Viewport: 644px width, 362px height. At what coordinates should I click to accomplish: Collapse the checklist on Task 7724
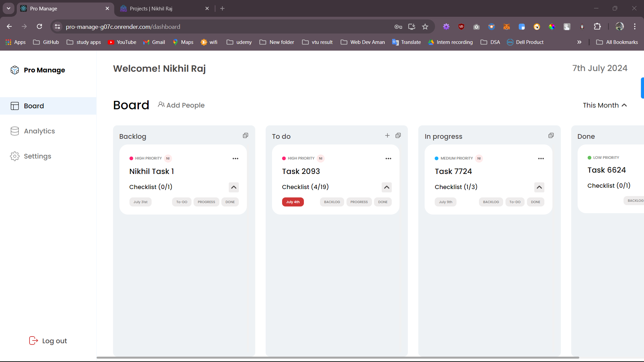(539, 187)
